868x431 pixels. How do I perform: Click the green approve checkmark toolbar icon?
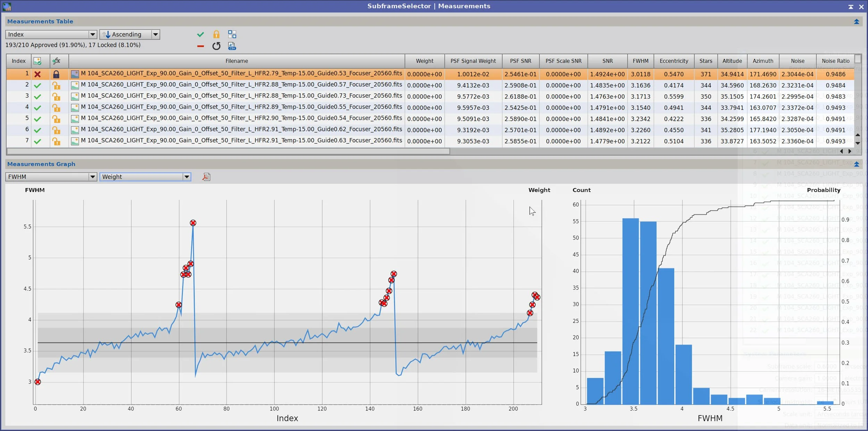coord(200,34)
